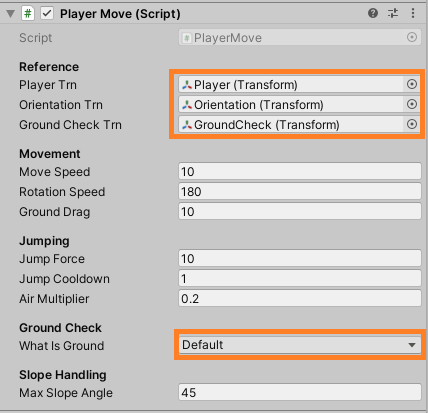The height and width of the screenshot is (413, 428).
Task: Open object picker for Script field
Action: [412, 37]
